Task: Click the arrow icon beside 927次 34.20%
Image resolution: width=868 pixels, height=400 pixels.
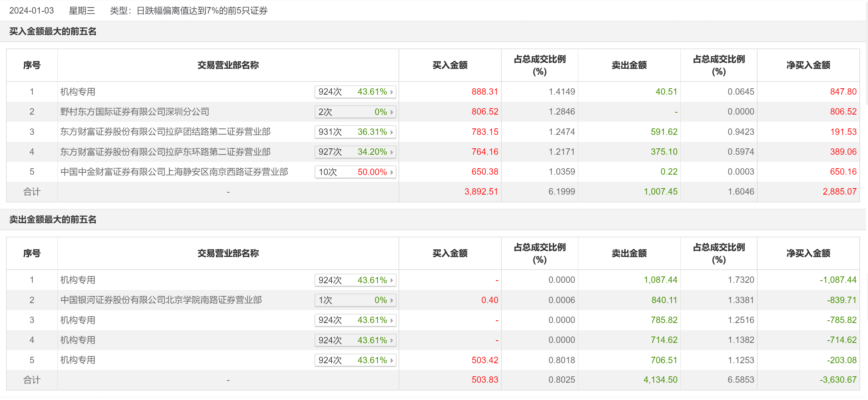Action: (392, 152)
